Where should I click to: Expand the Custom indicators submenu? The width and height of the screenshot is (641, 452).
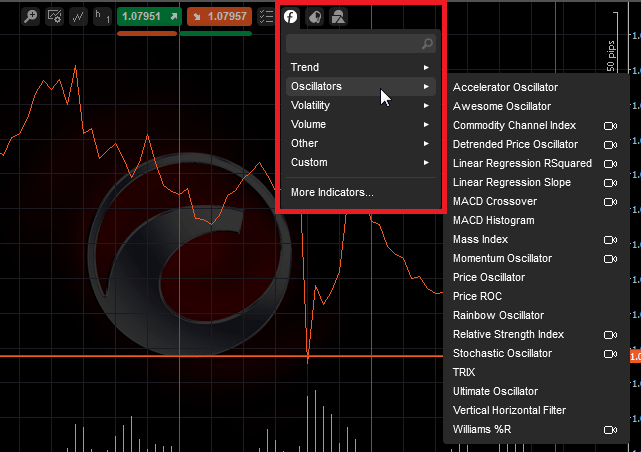(360, 162)
